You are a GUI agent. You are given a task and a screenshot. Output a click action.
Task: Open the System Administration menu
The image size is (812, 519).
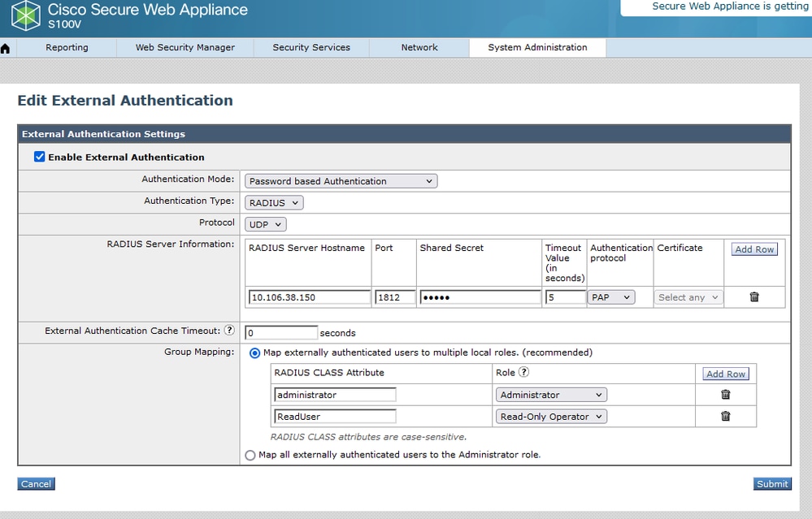[x=537, y=48]
